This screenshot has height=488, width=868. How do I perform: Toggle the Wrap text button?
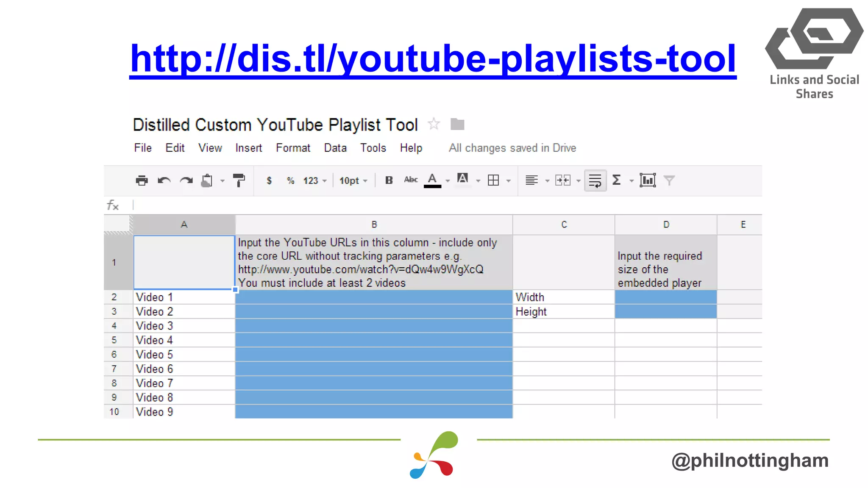tap(595, 180)
